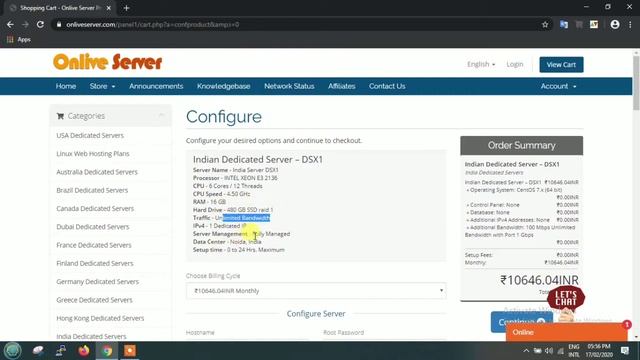The height and width of the screenshot is (360, 640).
Task: Click the Onlive Server logo
Action: point(108,62)
